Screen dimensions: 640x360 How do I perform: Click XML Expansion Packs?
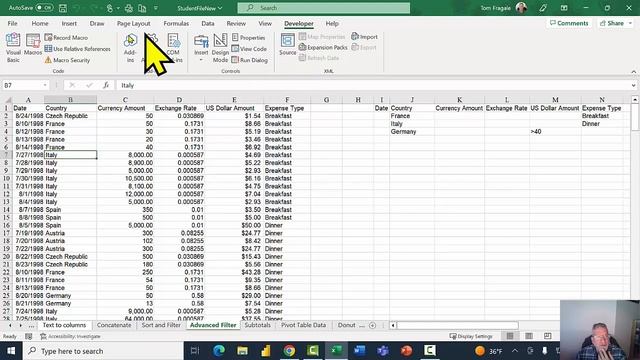(323, 47)
